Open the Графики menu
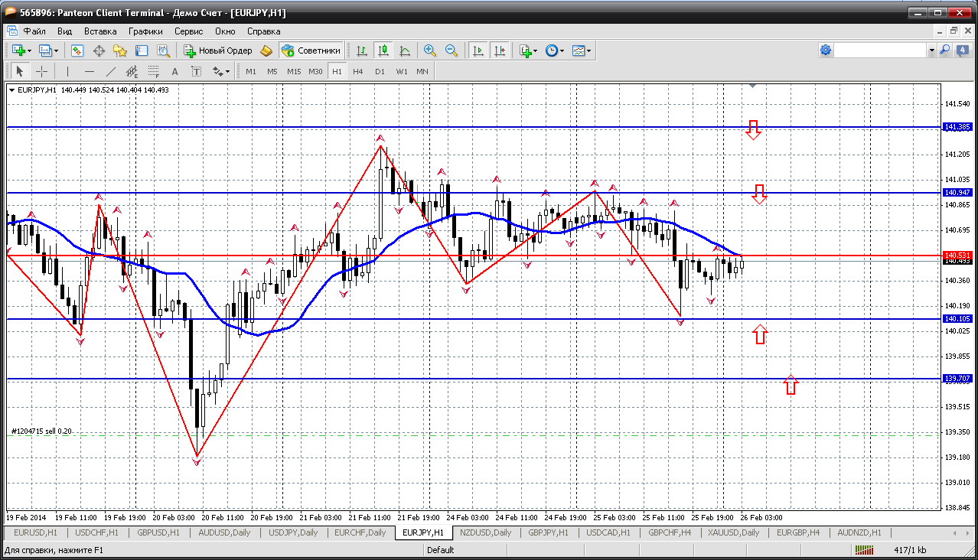The width and height of the screenshot is (978, 560). click(x=145, y=31)
